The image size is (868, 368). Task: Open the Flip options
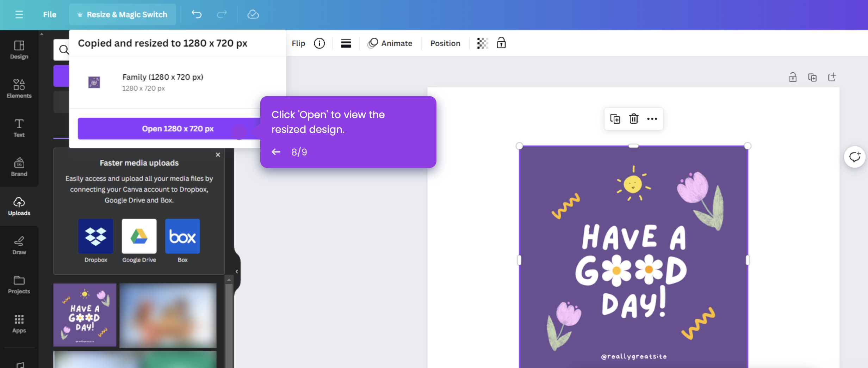tap(298, 43)
